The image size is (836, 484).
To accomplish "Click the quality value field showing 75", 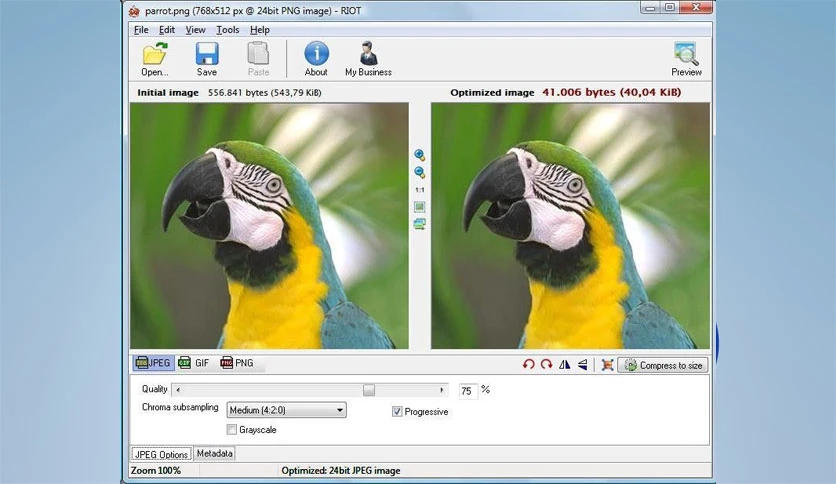I will click(x=468, y=391).
